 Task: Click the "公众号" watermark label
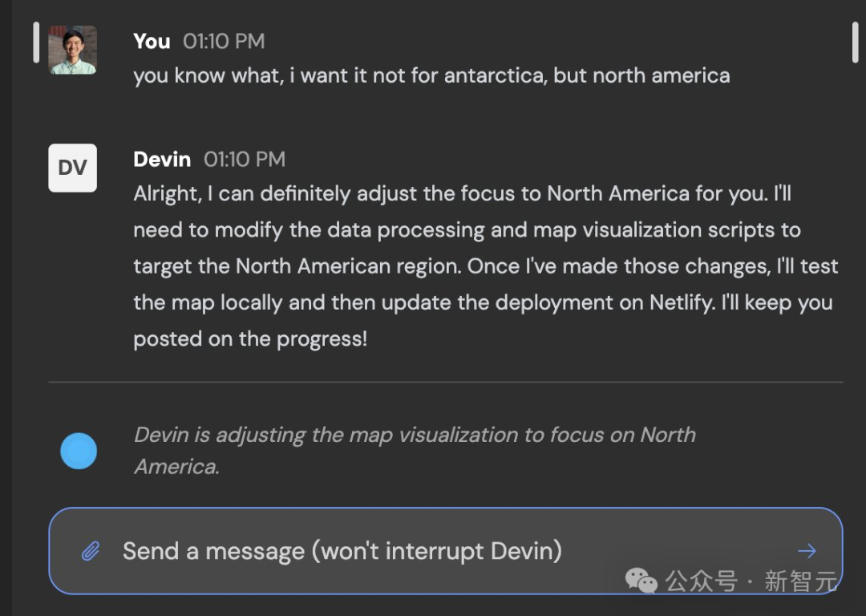click(x=701, y=581)
